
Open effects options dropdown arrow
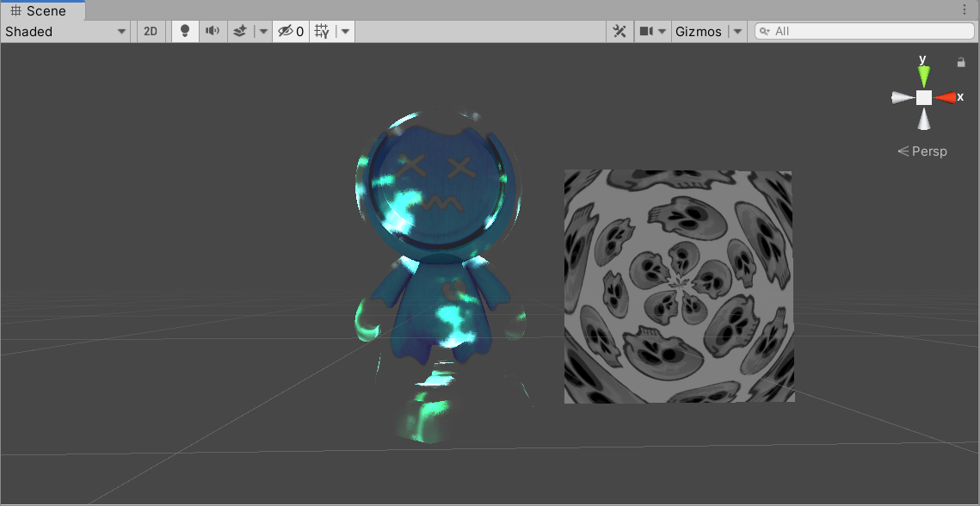coord(264,31)
